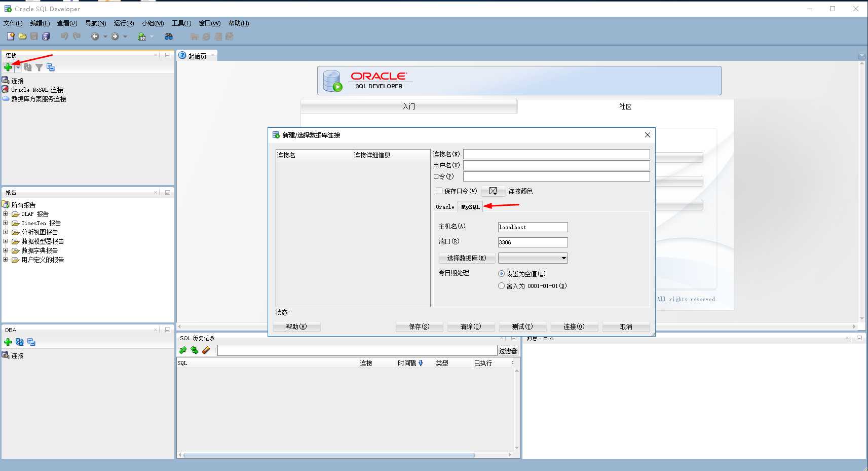Click the Forward navigation arrow icon
The height and width of the screenshot is (471, 868).
[115, 37]
